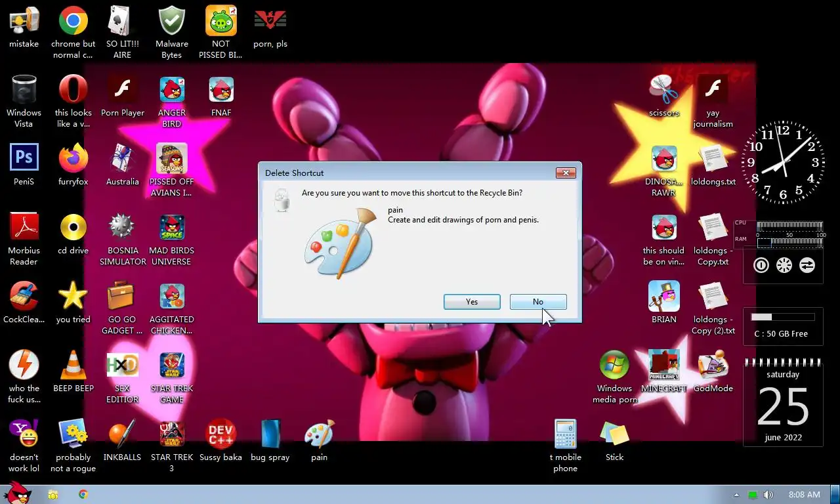This screenshot has height=504, width=840.
Task: Select the INKBALLS desktop icon
Action: pyautogui.click(x=123, y=440)
